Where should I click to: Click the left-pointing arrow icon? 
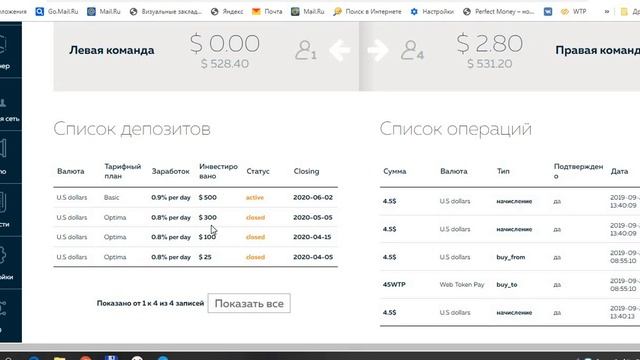[x=340, y=50]
